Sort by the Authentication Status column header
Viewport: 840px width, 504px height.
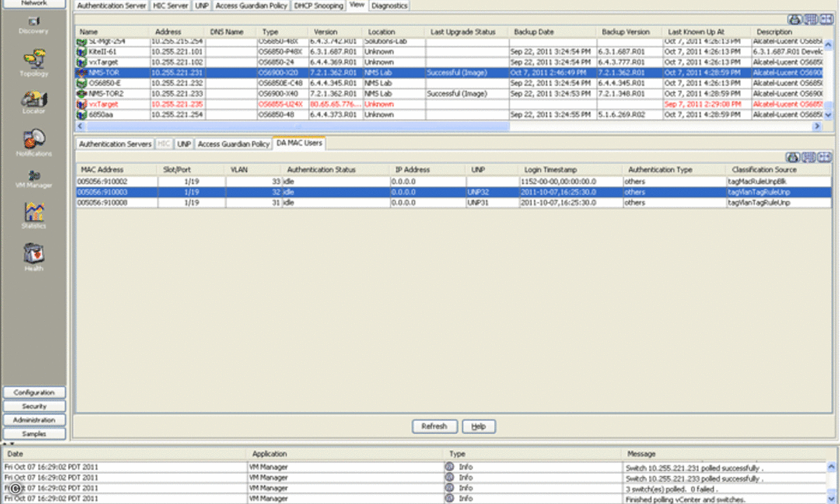coord(335,169)
